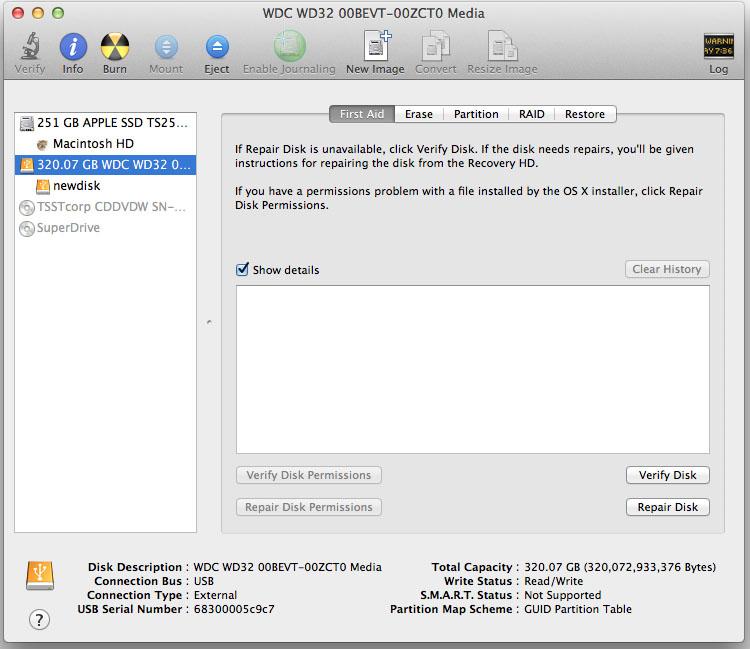The width and height of the screenshot is (750, 649).
Task: Click the Verify microscope icon in toolbar
Action: coord(30,47)
